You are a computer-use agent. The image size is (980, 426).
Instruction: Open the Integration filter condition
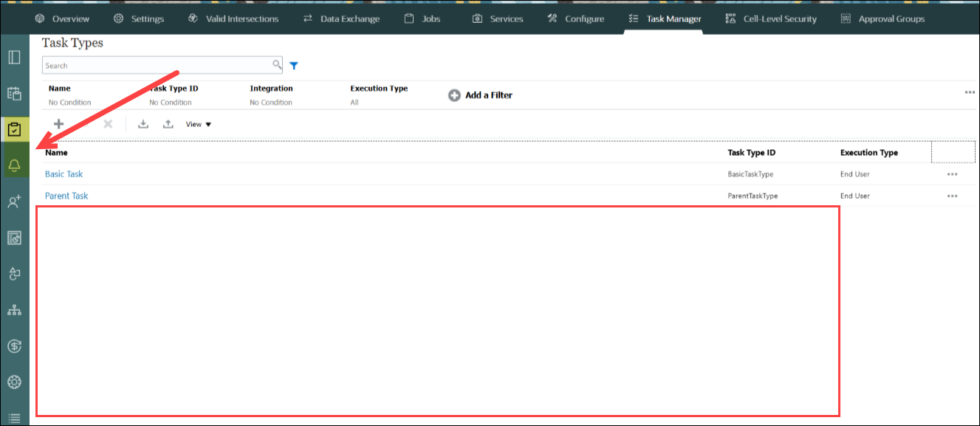[271, 103]
